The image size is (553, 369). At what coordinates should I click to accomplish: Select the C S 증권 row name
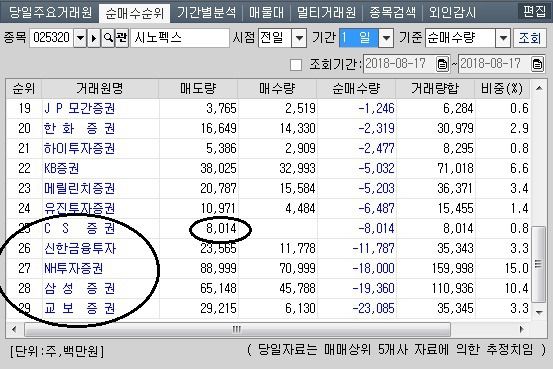coord(79,229)
